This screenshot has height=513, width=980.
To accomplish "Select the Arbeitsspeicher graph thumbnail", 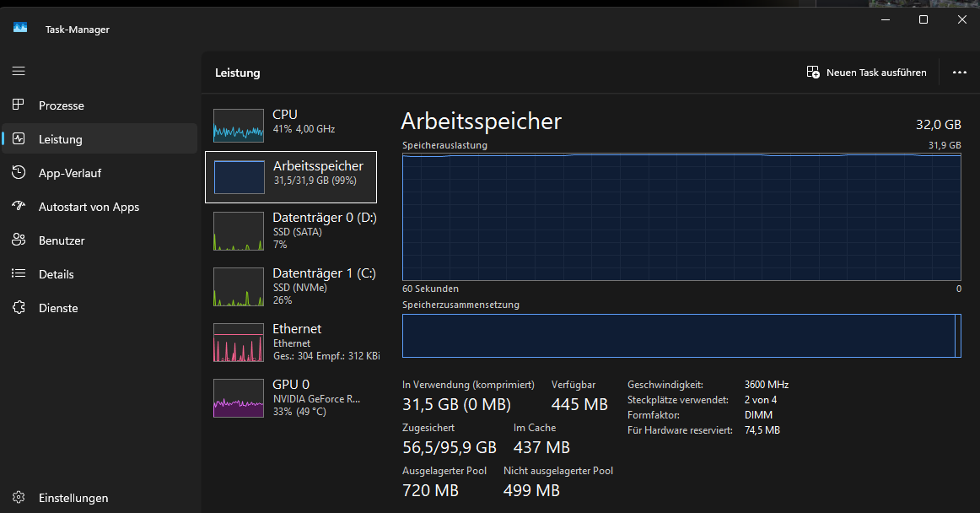I will [239, 177].
